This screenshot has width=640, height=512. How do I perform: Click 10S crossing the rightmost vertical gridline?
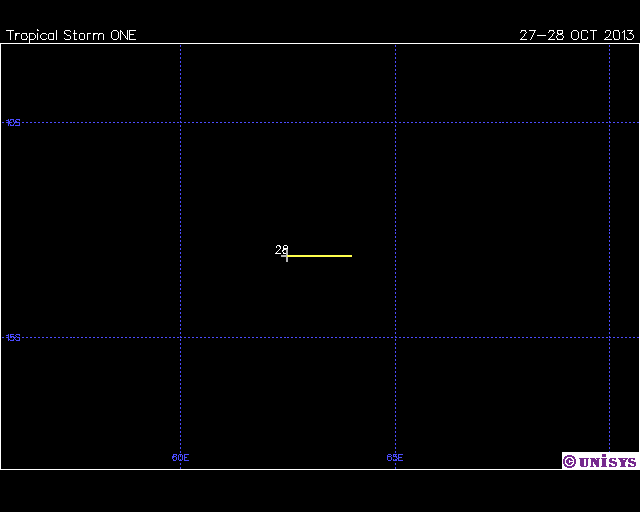(610, 123)
